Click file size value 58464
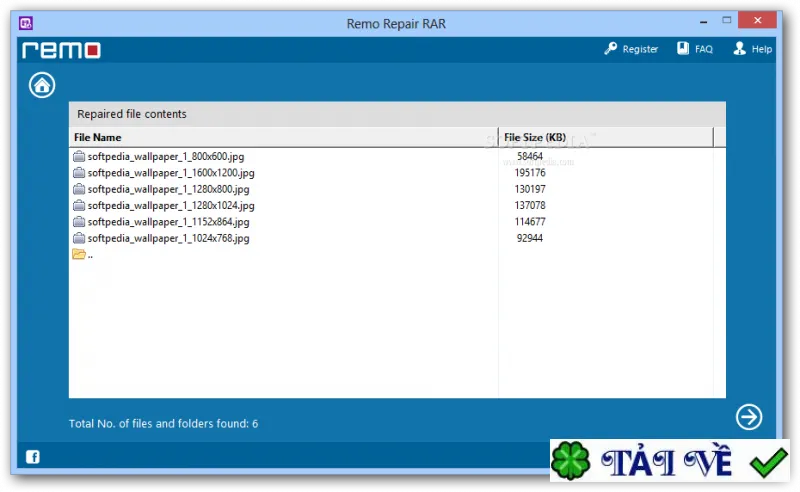The image size is (800, 492). pos(530,156)
